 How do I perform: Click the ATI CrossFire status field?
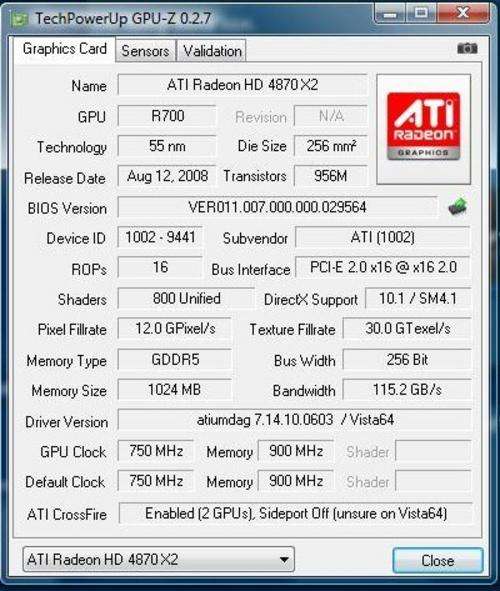pos(296,513)
